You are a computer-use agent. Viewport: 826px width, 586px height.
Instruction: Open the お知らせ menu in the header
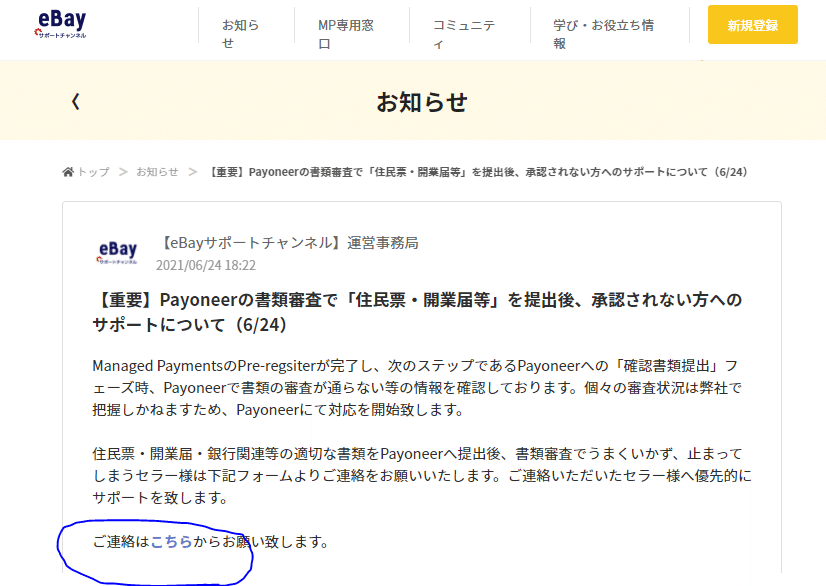241,34
